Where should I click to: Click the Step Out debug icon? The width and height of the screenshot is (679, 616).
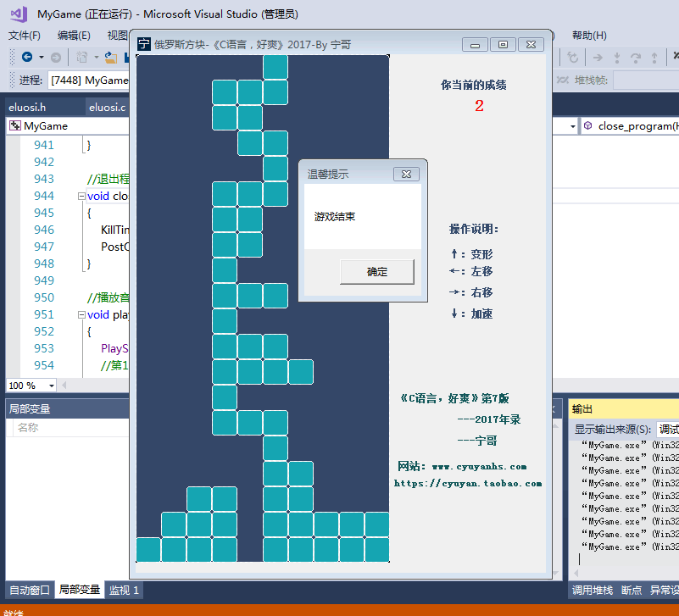tap(654, 57)
